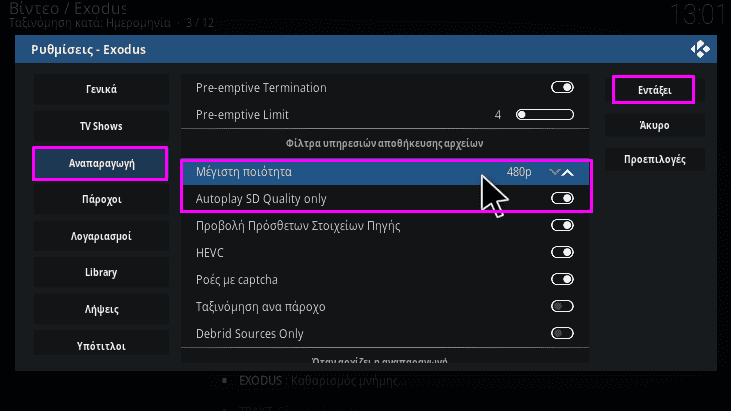Viewport: 731px width, 411px height.
Task: Switch to TV Shows tab
Action: pyautogui.click(x=101, y=126)
